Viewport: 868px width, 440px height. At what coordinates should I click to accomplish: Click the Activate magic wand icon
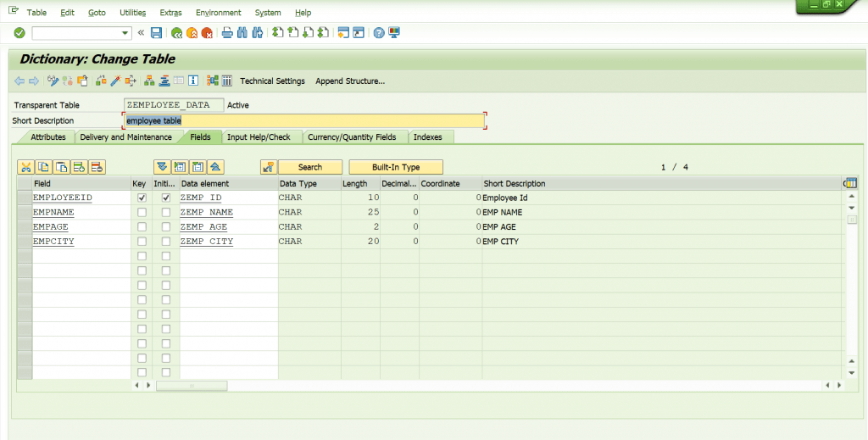click(x=115, y=81)
